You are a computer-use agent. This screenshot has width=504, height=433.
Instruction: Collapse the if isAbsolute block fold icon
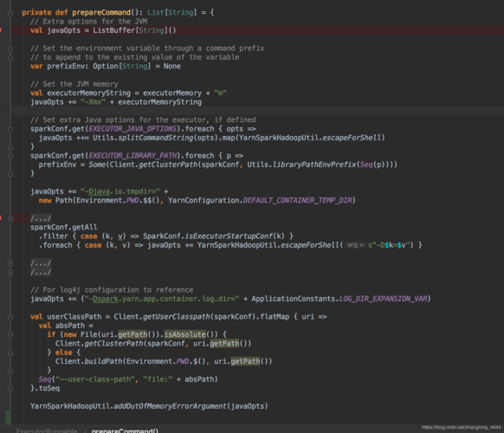click(x=10, y=335)
